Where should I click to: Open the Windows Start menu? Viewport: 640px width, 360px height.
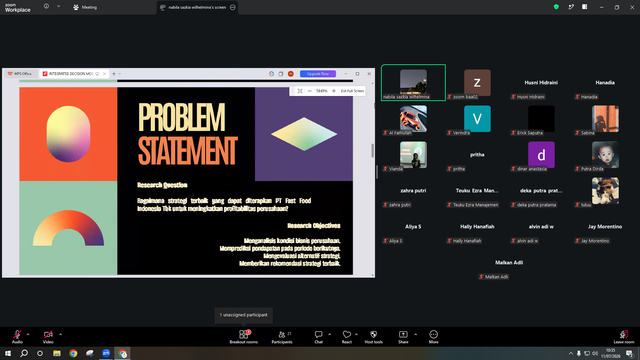(8, 353)
